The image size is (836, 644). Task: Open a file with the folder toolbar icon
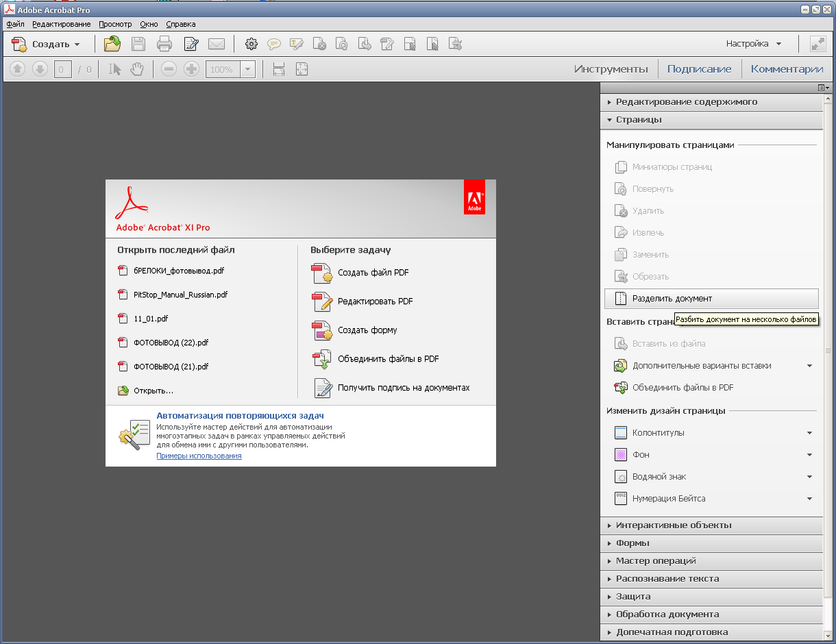point(112,44)
